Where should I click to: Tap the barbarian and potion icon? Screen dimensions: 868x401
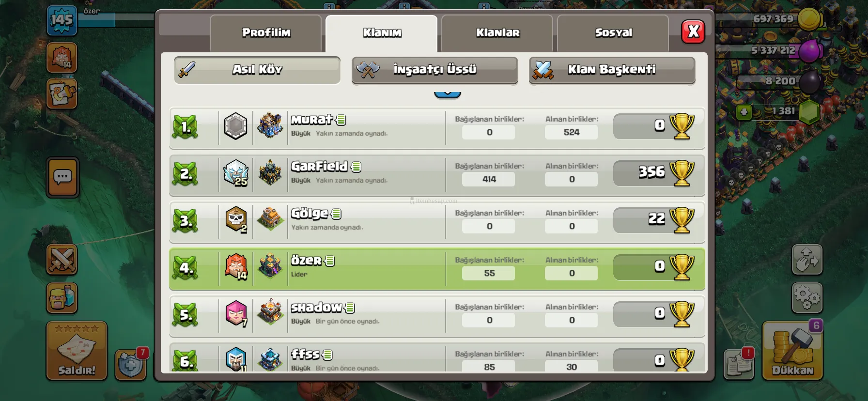coord(62,297)
